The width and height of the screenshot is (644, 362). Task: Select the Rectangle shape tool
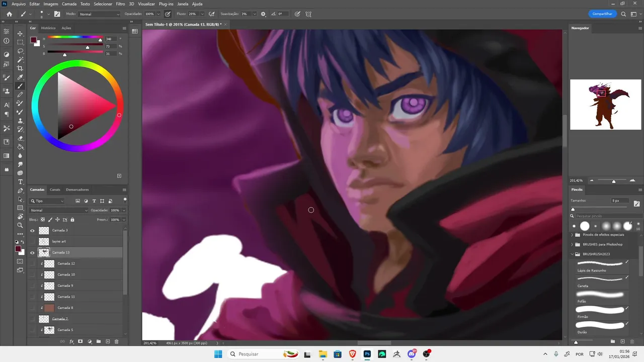point(20,208)
